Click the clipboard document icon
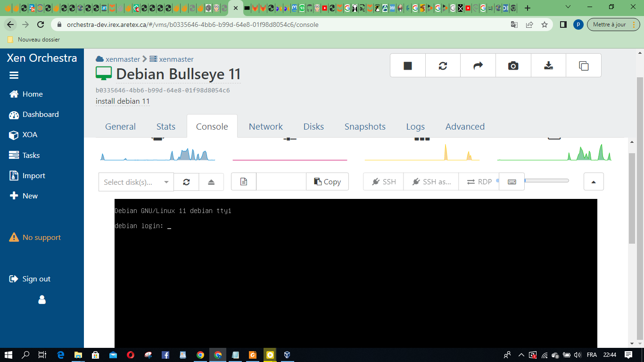Image resolution: width=644 pixels, height=362 pixels. click(x=244, y=181)
